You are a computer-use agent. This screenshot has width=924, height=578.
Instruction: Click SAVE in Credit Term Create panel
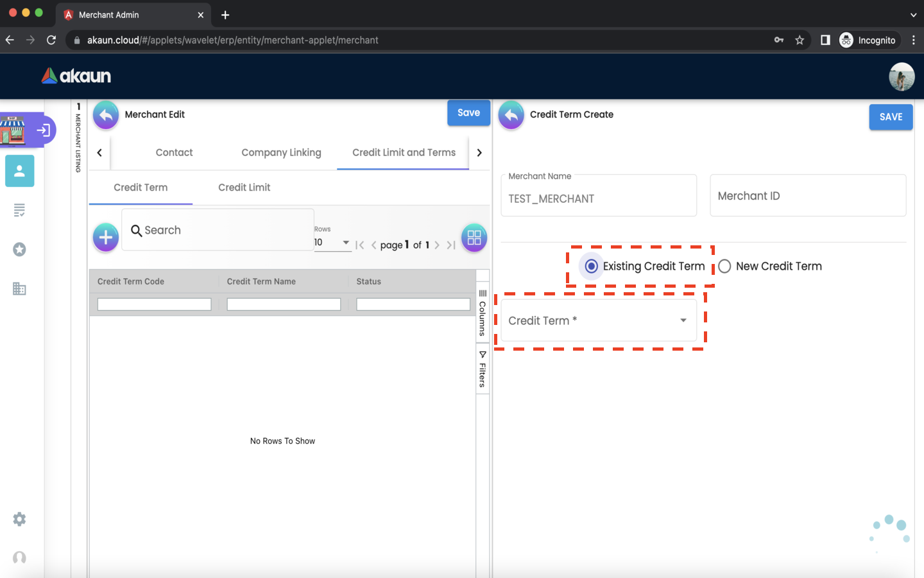[x=891, y=117]
